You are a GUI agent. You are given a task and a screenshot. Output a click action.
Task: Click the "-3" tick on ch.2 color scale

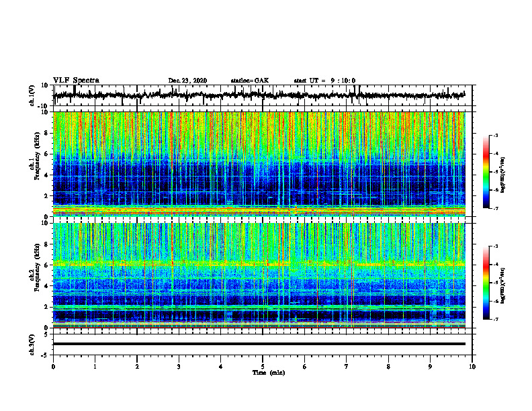495,246
